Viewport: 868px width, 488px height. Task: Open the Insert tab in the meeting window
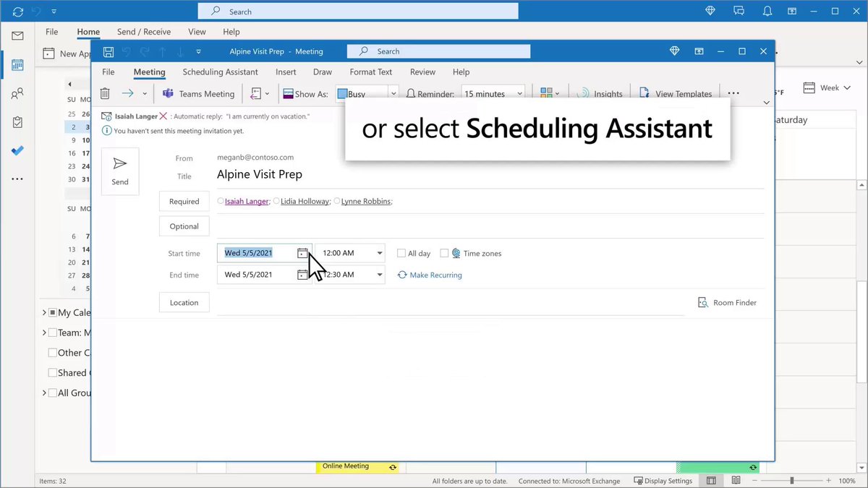tap(286, 72)
